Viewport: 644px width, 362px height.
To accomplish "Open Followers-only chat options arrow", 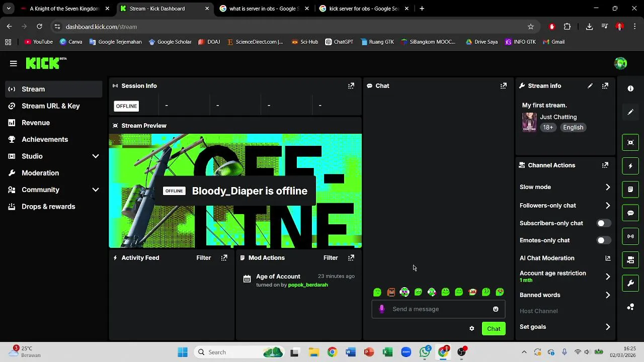I will (x=608, y=206).
